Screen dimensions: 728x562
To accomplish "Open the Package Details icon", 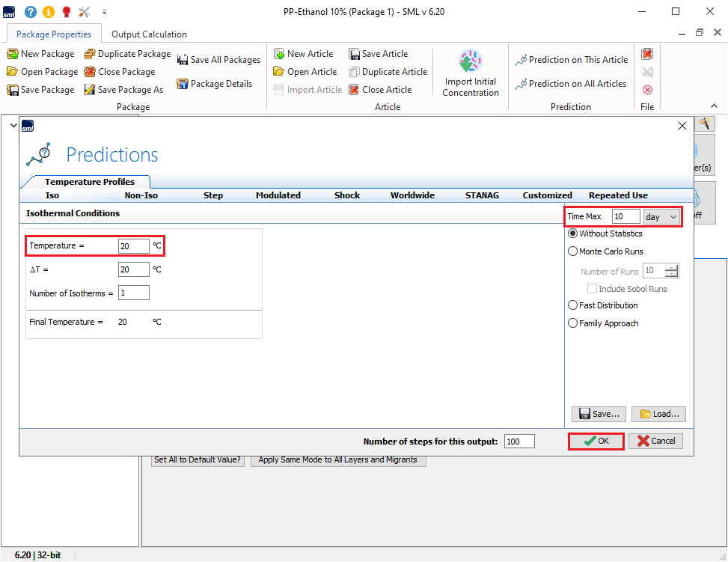I will (x=182, y=84).
